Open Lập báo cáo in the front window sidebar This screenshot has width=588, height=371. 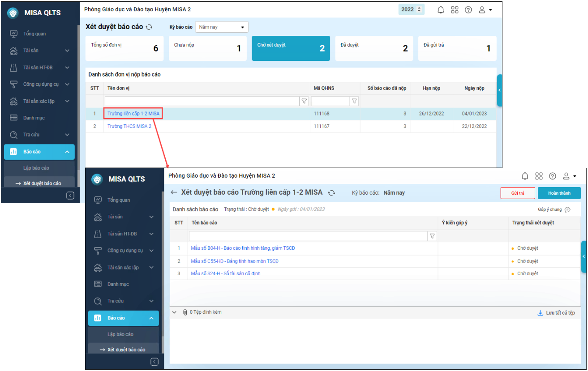120,334
